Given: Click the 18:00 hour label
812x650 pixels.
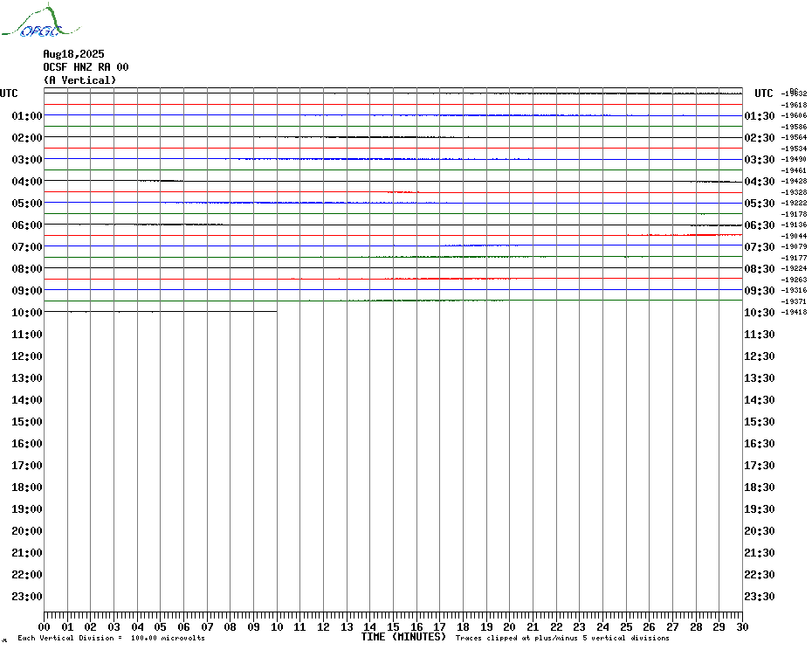Looking at the screenshot, I should pyautogui.click(x=27, y=487).
